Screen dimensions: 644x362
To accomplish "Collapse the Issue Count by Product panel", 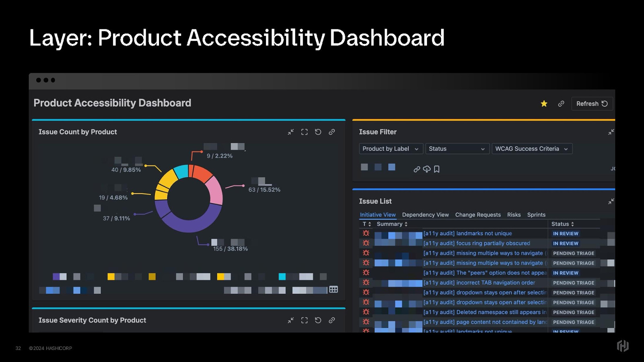I will click(291, 132).
